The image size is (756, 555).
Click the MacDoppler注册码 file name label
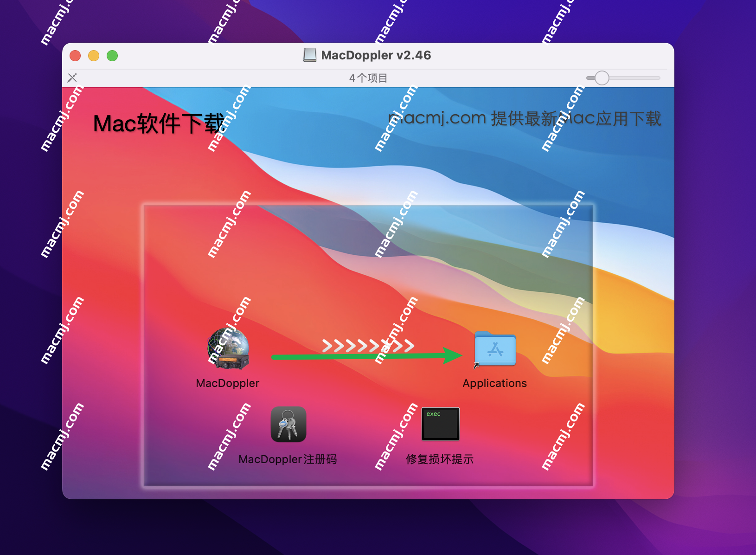(x=288, y=459)
